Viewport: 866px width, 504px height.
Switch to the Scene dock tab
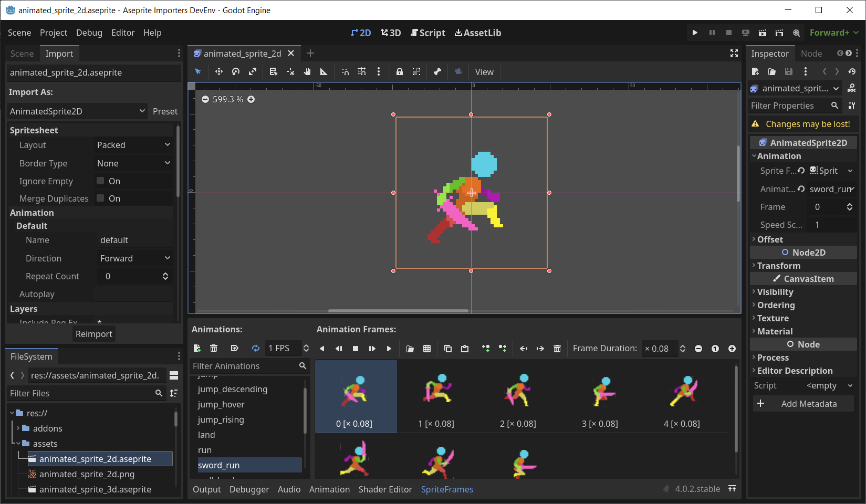(x=22, y=54)
